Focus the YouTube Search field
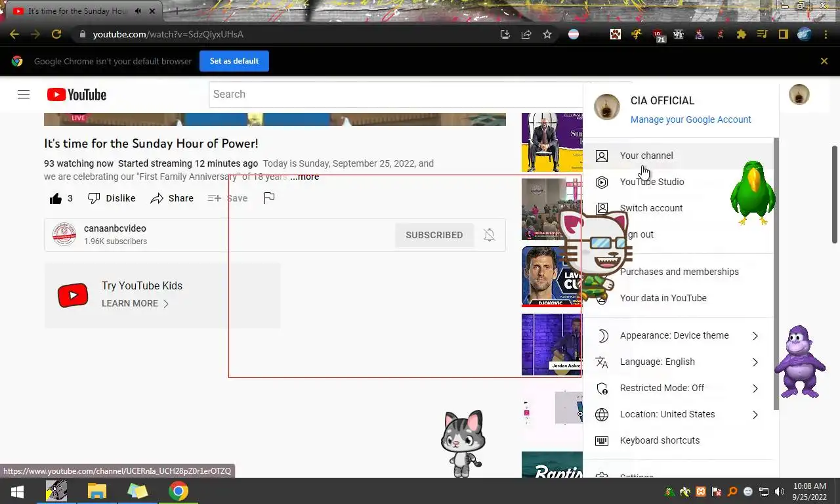Viewport: 840px width, 504px height. pos(396,94)
